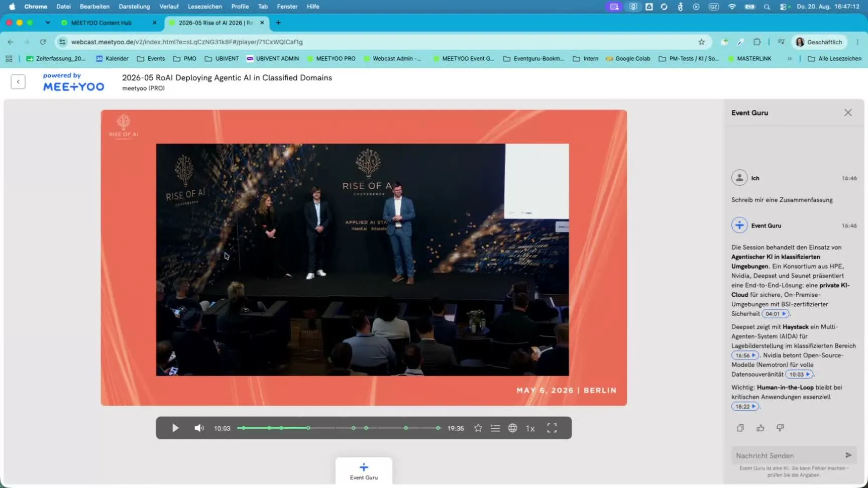Open the Verlauf menu
This screenshot has width=868, height=488.
pos(169,7)
